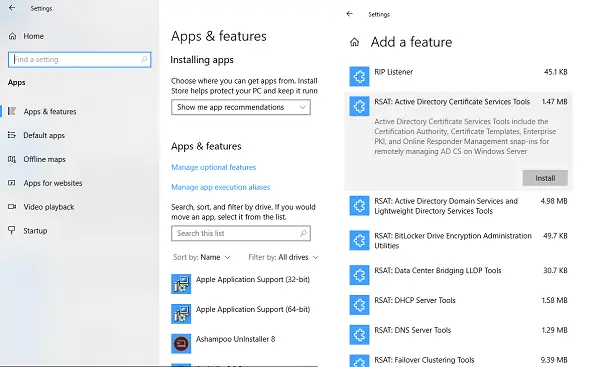Select Apple Application Support (32-bit) name
600x367 pixels.
253,279
